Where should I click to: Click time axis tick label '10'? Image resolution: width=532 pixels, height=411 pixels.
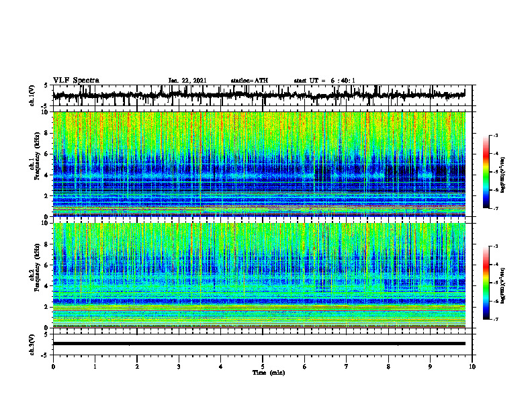tap(472, 367)
